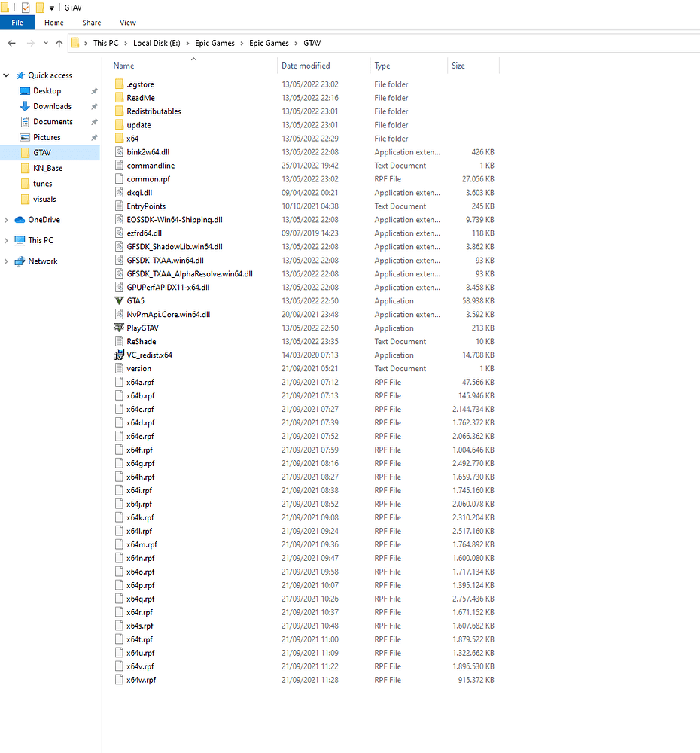Click the back navigation arrow
The image size is (700, 753).
coord(11,43)
